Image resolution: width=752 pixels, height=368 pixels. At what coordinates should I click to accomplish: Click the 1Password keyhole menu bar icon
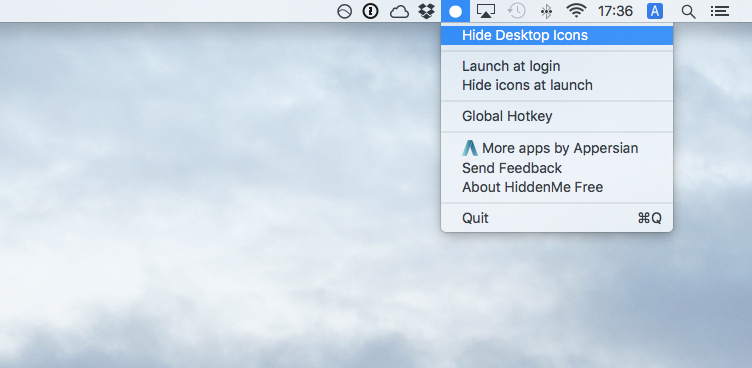(370, 11)
